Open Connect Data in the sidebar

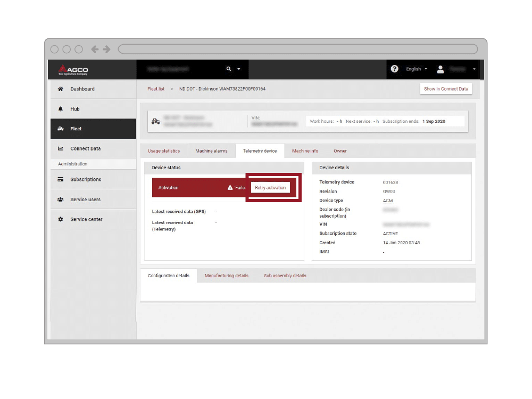point(93,148)
